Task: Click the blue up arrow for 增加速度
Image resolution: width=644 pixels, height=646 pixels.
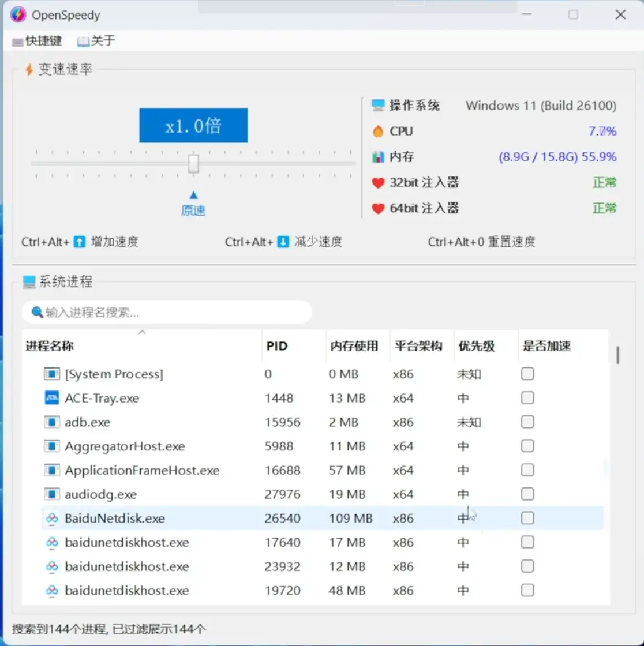Action: 81,242
